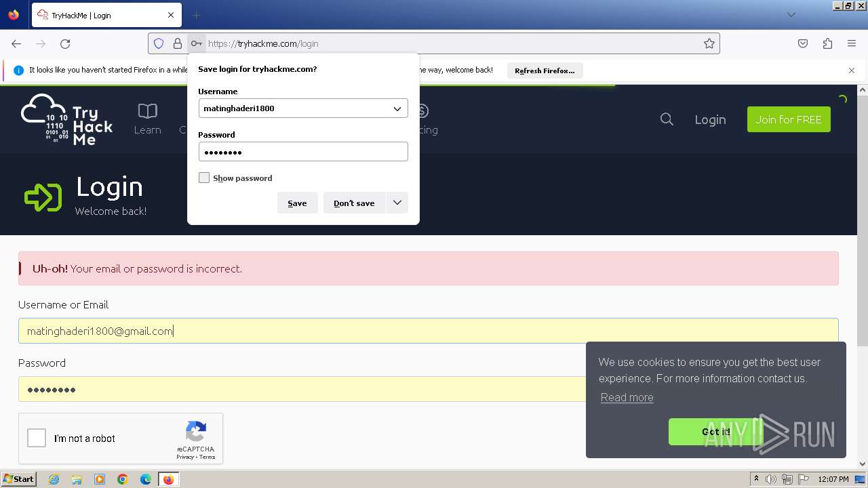
Task: Click scrollbar up arrow
Action: pyautogui.click(x=863, y=89)
